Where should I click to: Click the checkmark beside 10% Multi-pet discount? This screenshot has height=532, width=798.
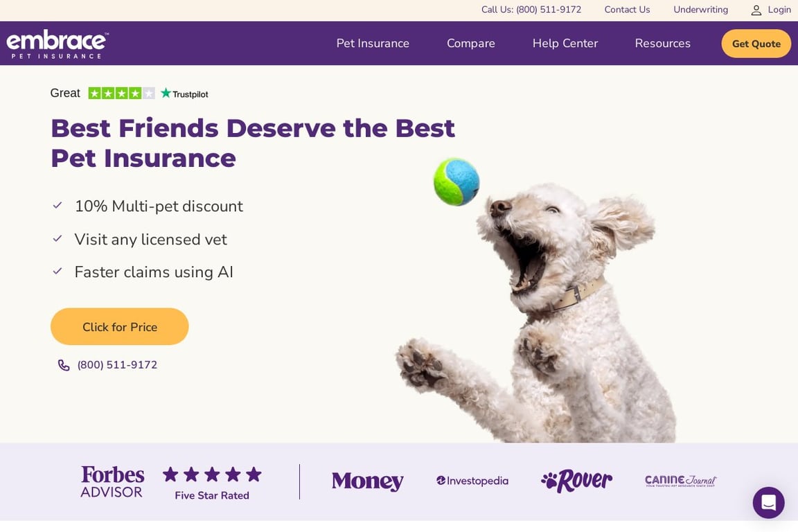(x=57, y=205)
